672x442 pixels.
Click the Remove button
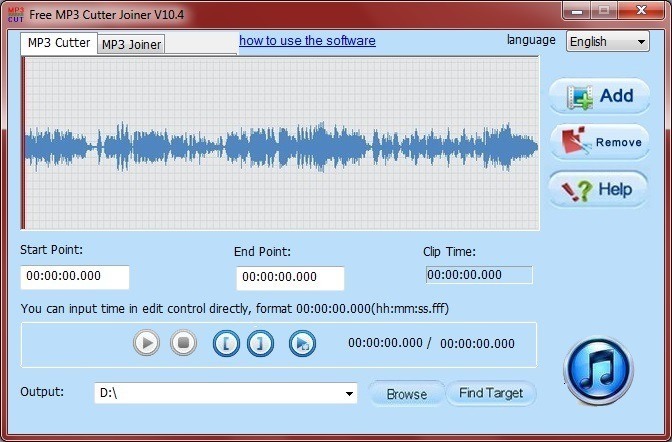pyautogui.click(x=600, y=142)
